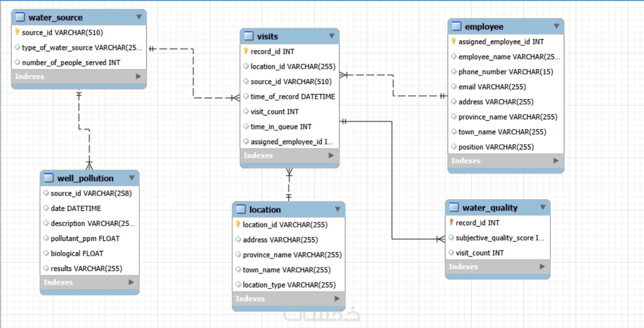The image size is (644, 328).
Task: Select the visits table title
Action: point(267,37)
